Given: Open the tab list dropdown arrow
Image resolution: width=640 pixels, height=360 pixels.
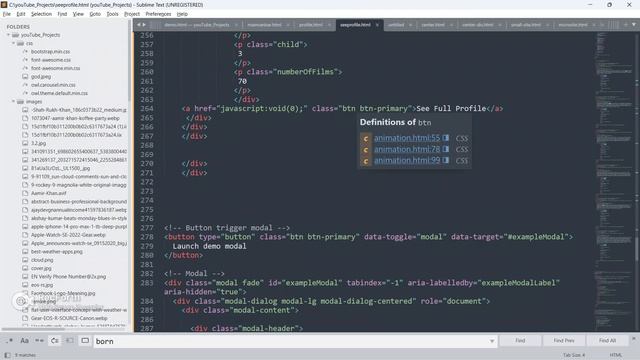Looking at the screenshot, I should coord(633,25).
